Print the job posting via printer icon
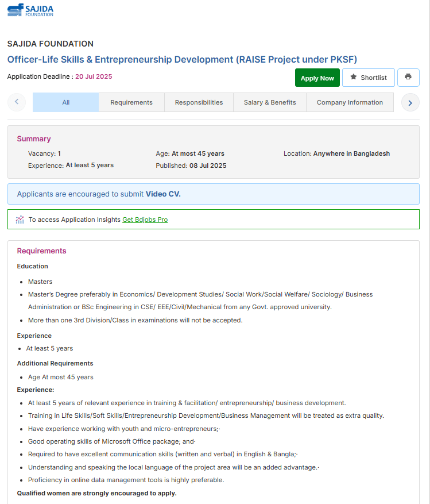Viewport: 430px width, 504px height. coord(408,77)
